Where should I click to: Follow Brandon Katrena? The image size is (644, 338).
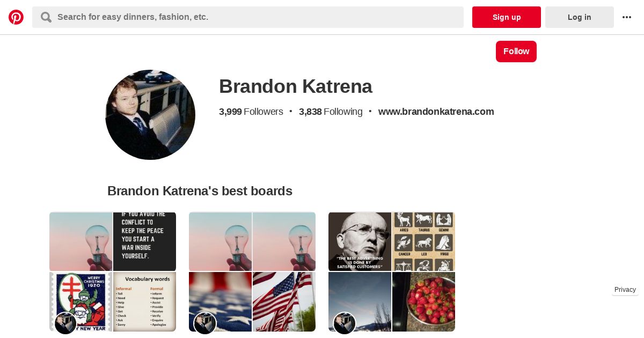coord(516,52)
